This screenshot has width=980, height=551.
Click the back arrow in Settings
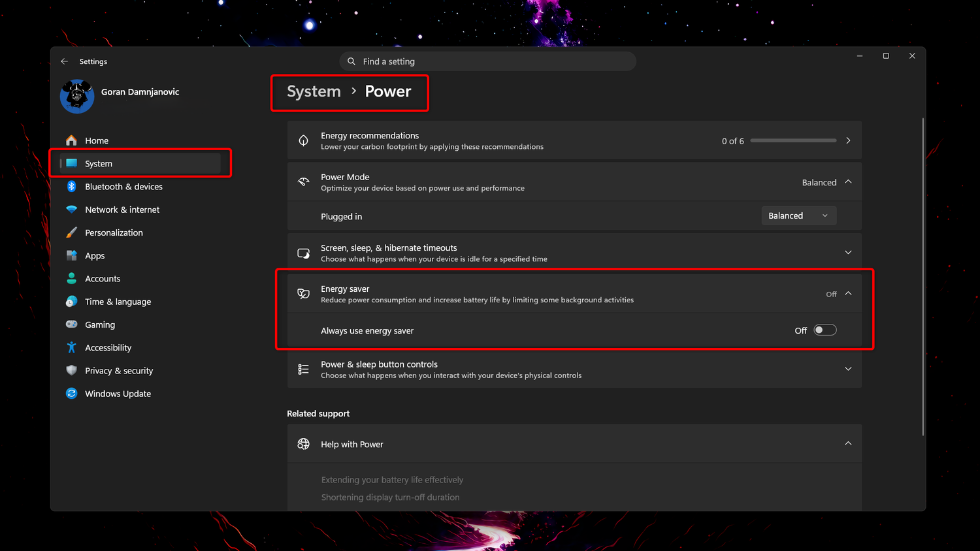pos(64,61)
